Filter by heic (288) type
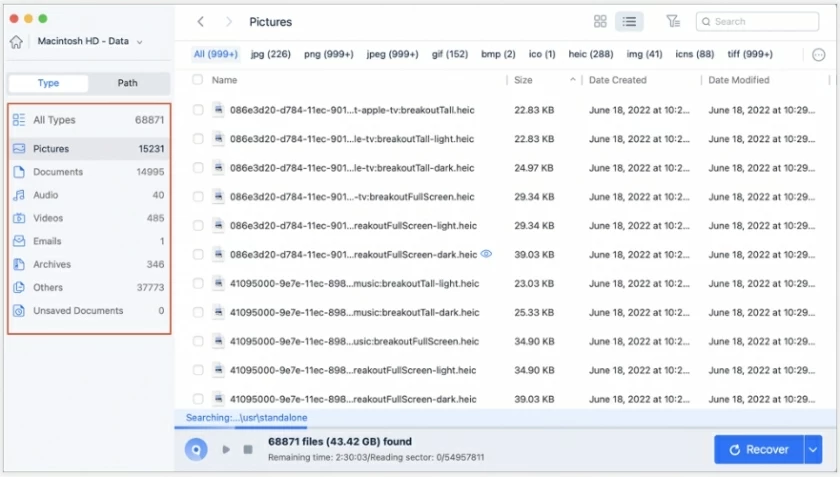 point(588,54)
